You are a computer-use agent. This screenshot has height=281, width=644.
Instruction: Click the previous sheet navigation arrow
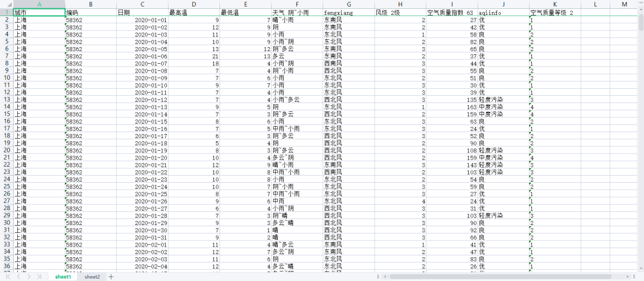click(19, 277)
